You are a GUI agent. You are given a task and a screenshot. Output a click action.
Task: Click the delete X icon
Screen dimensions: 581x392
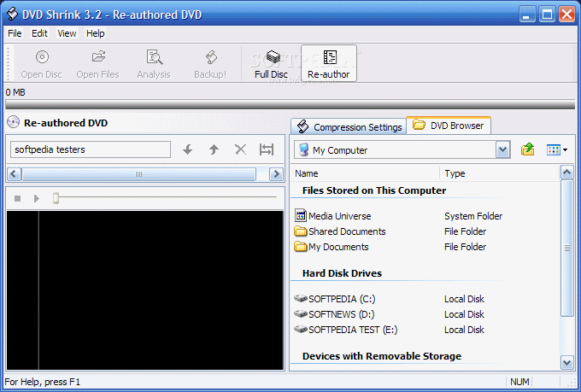tap(240, 149)
